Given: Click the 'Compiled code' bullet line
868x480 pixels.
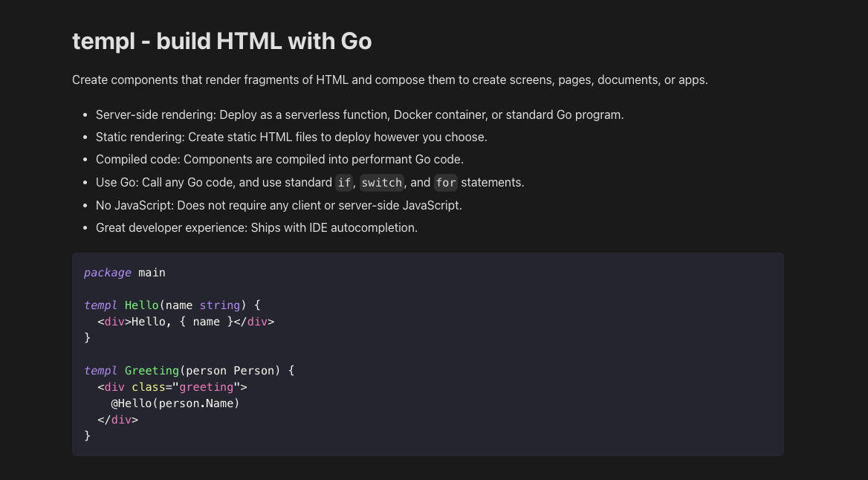Looking at the screenshot, I should pos(279,160).
